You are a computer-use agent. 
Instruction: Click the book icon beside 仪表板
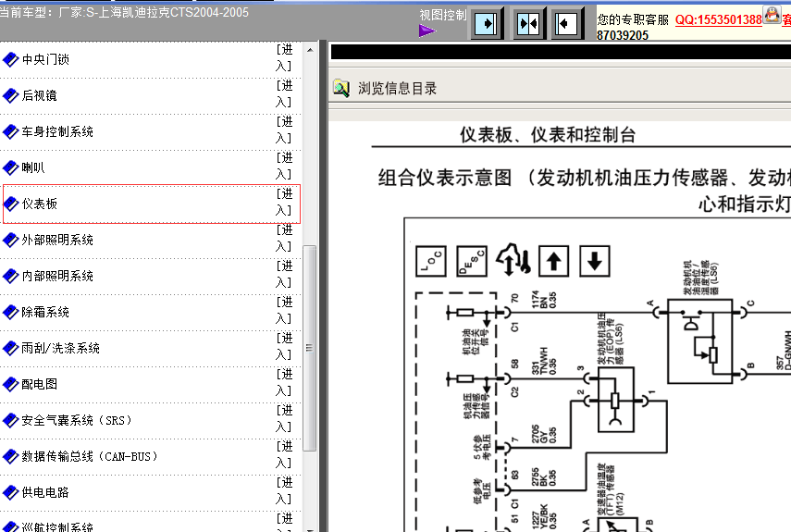pyautogui.click(x=10, y=204)
